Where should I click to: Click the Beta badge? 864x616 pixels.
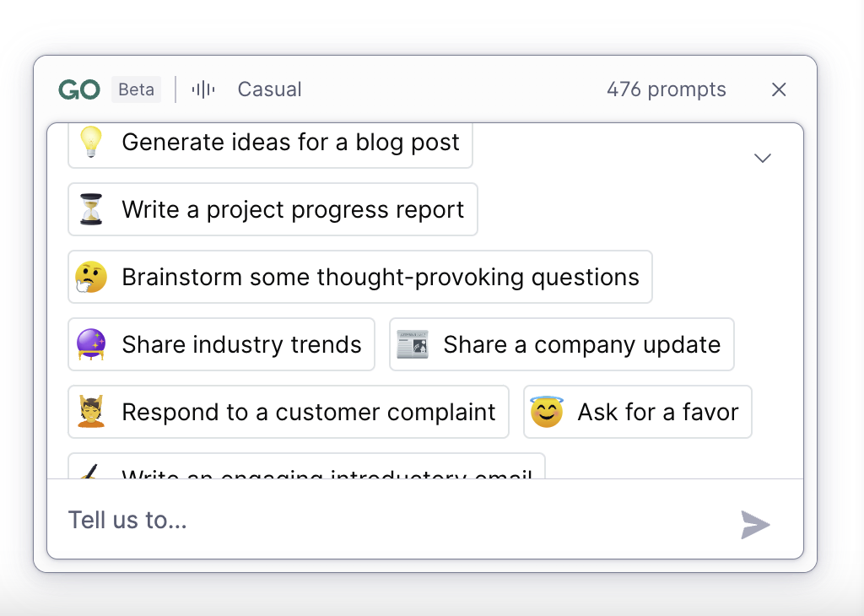tap(136, 89)
